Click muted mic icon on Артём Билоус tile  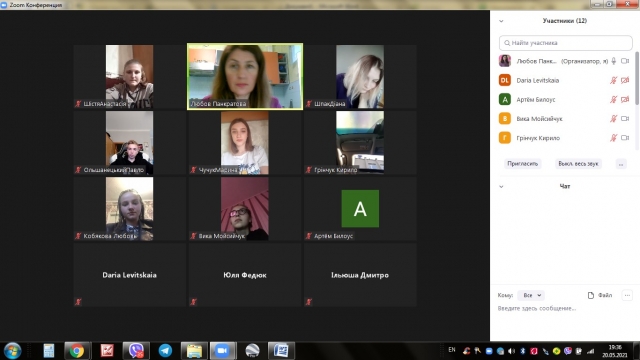(309, 236)
